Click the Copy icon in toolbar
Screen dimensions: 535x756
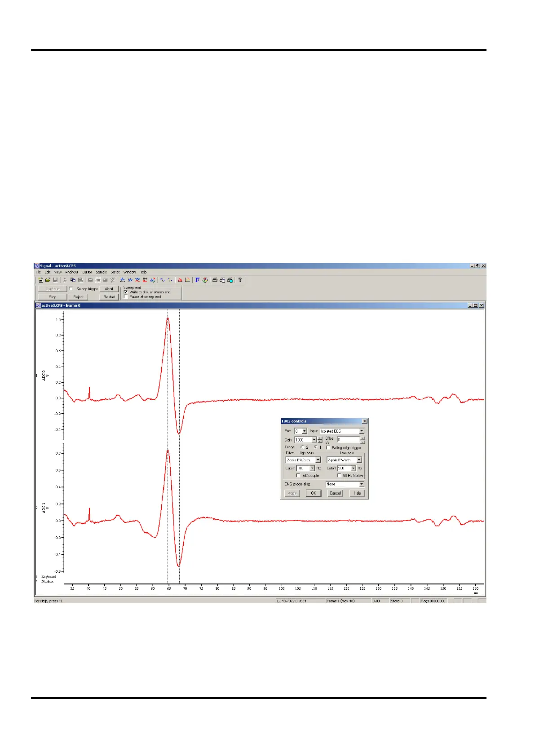coord(72,280)
